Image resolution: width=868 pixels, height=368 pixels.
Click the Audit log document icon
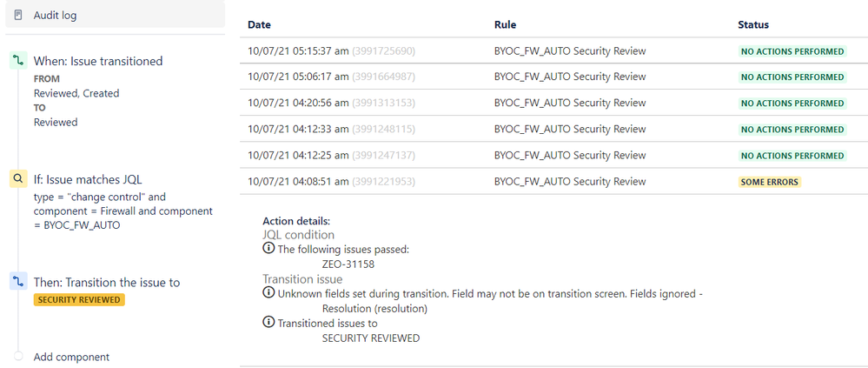point(18,16)
